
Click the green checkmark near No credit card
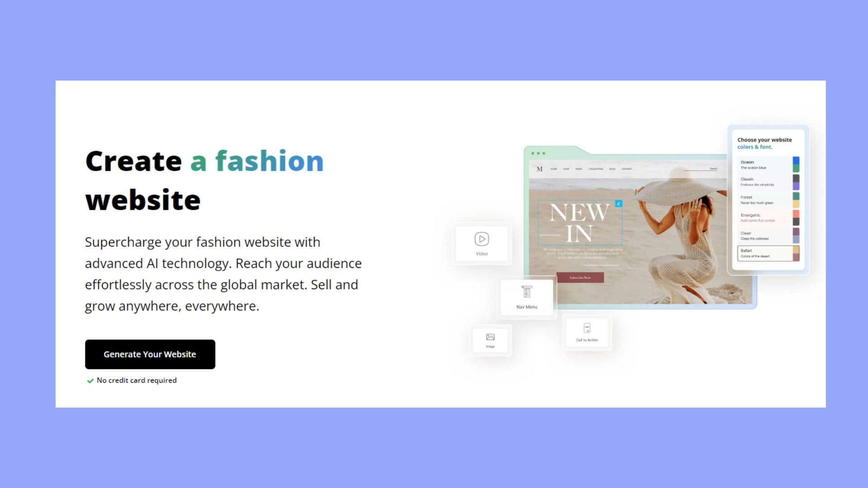90,381
